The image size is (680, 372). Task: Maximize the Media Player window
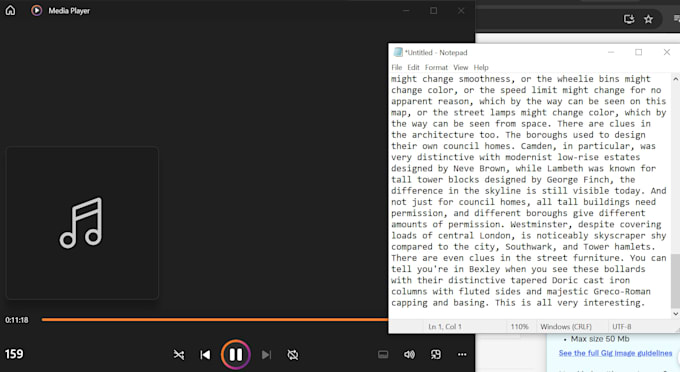pyautogui.click(x=433, y=10)
